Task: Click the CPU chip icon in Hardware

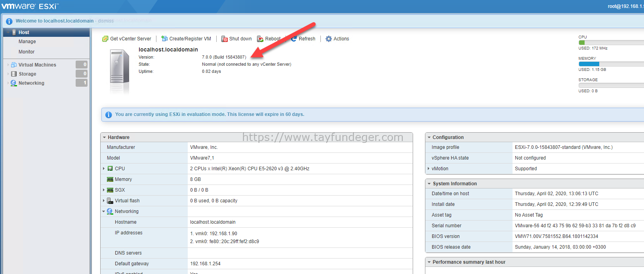Action: pos(110,169)
